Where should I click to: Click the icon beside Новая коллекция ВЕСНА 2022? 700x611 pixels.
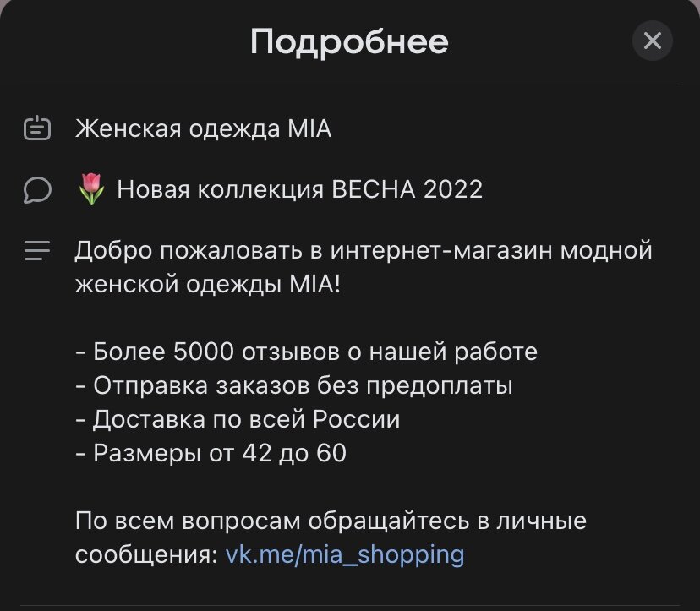[x=36, y=188]
